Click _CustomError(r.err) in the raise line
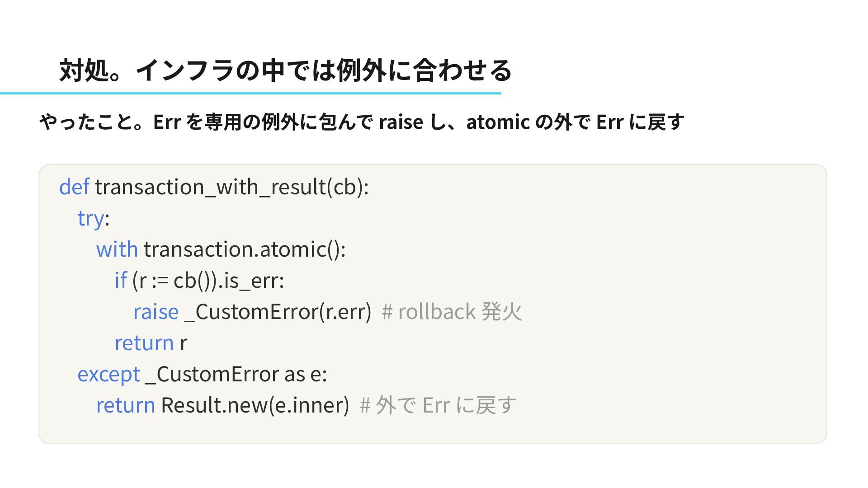This screenshot has width=868, height=488. 278,312
